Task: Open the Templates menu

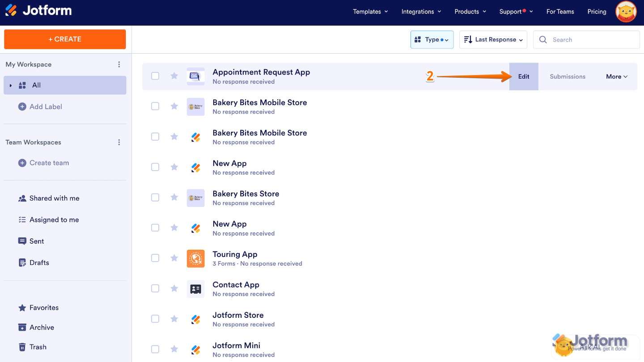Action: (370, 12)
